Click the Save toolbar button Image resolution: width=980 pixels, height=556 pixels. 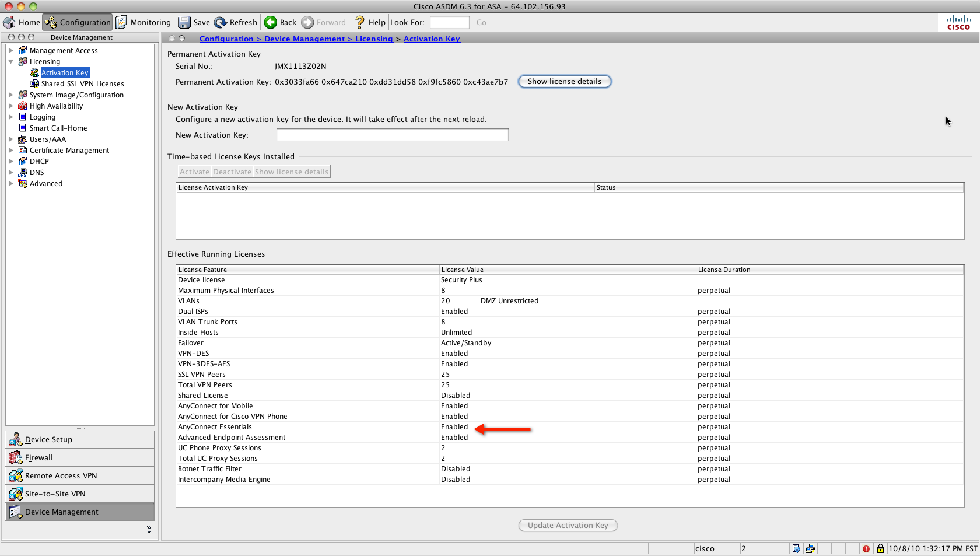194,23
